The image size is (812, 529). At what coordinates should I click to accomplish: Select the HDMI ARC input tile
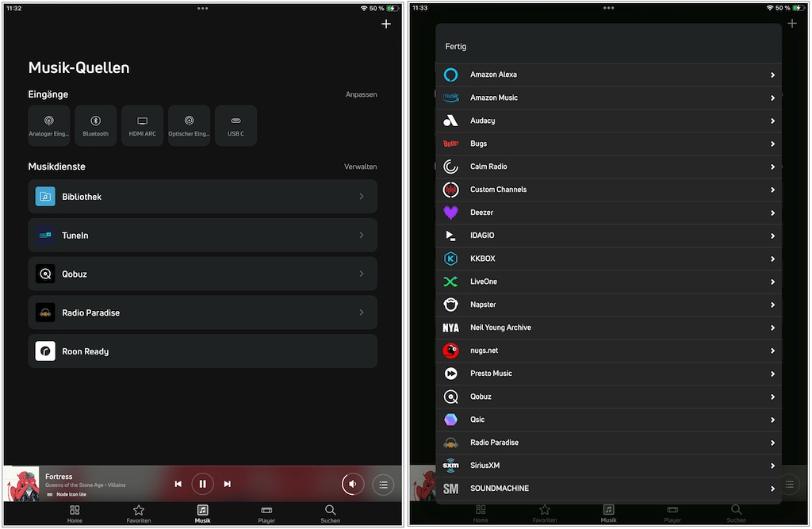click(x=143, y=125)
